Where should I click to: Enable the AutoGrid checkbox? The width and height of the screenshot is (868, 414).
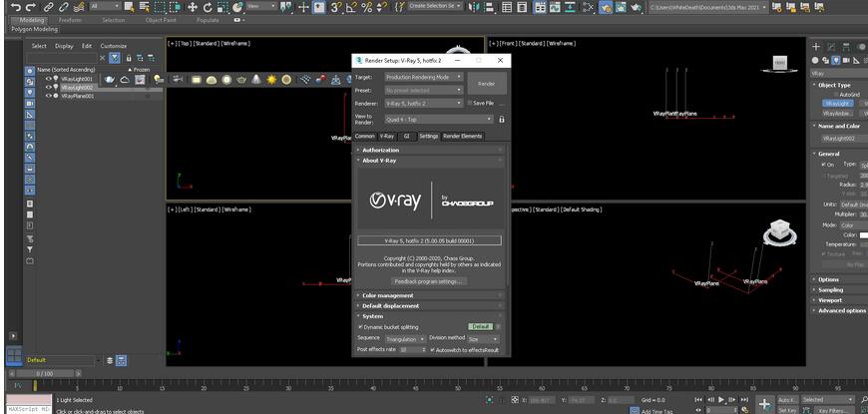tap(835, 94)
